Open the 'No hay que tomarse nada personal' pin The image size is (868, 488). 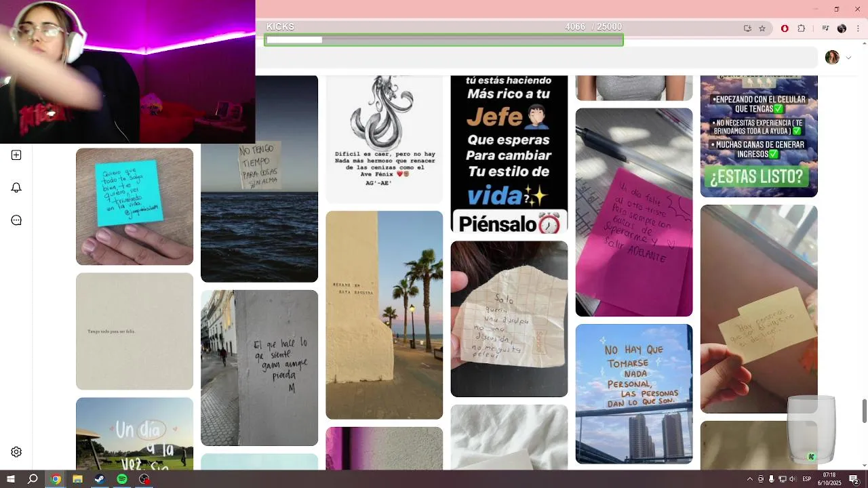[634, 394]
